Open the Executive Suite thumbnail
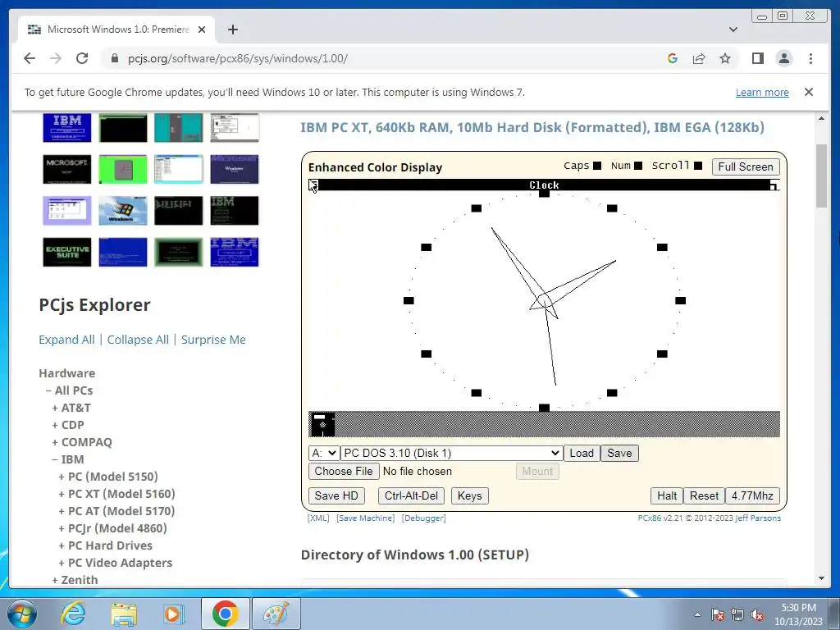Viewport: 840px width, 630px height. 67,252
